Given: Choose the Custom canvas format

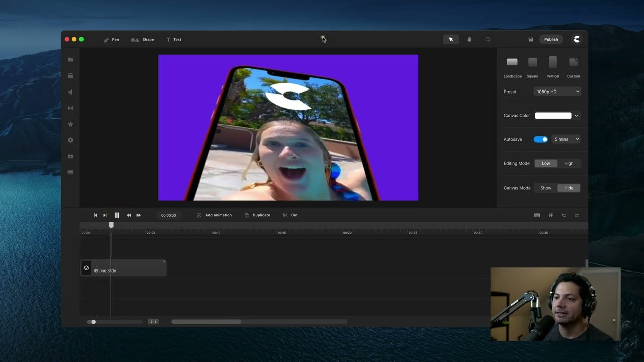Looking at the screenshot, I should click(x=573, y=67).
